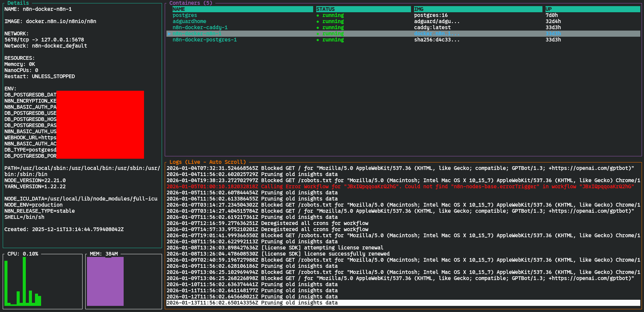
Task: Click the running dot for n8n-docker-caddy-1
Action: [317, 28]
